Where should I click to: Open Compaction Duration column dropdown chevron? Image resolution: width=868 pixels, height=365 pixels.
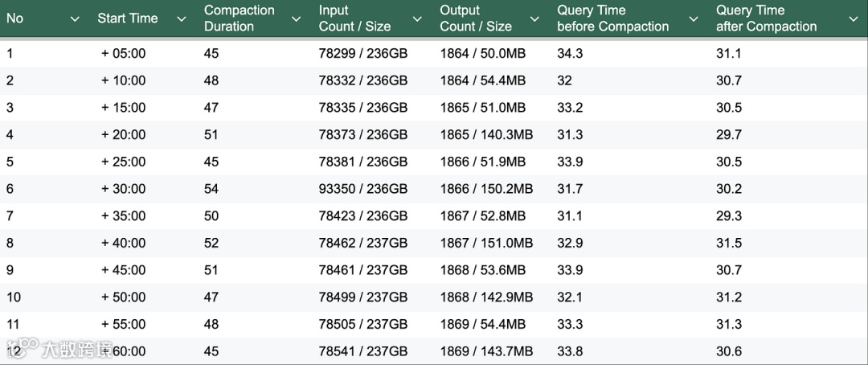pyautogui.click(x=297, y=18)
